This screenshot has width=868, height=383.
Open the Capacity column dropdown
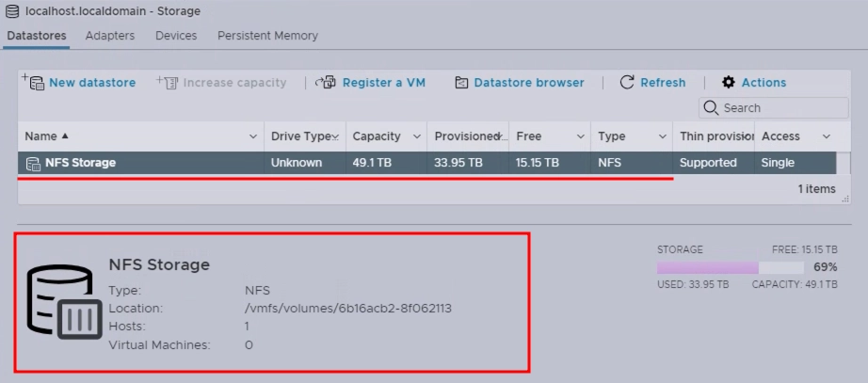click(417, 136)
